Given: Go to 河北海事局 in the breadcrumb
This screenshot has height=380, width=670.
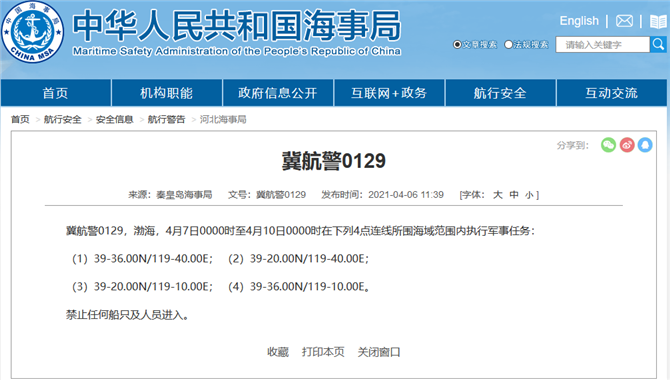Looking at the screenshot, I should click(x=223, y=119).
